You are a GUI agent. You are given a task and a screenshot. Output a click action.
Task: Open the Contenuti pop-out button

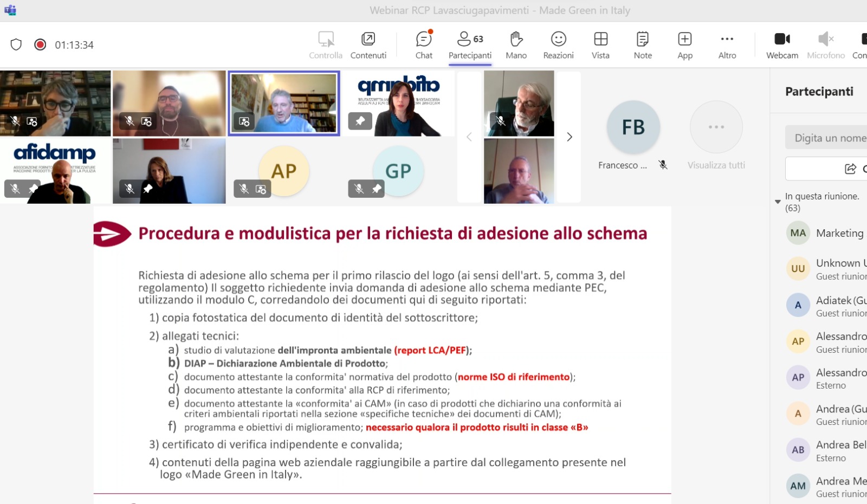[368, 45]
